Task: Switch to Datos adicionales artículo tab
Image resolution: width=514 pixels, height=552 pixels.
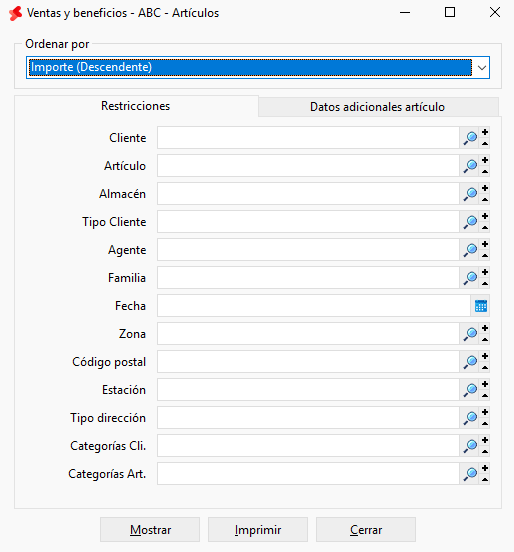Action: pyautogui.click(x=378, y=107)
